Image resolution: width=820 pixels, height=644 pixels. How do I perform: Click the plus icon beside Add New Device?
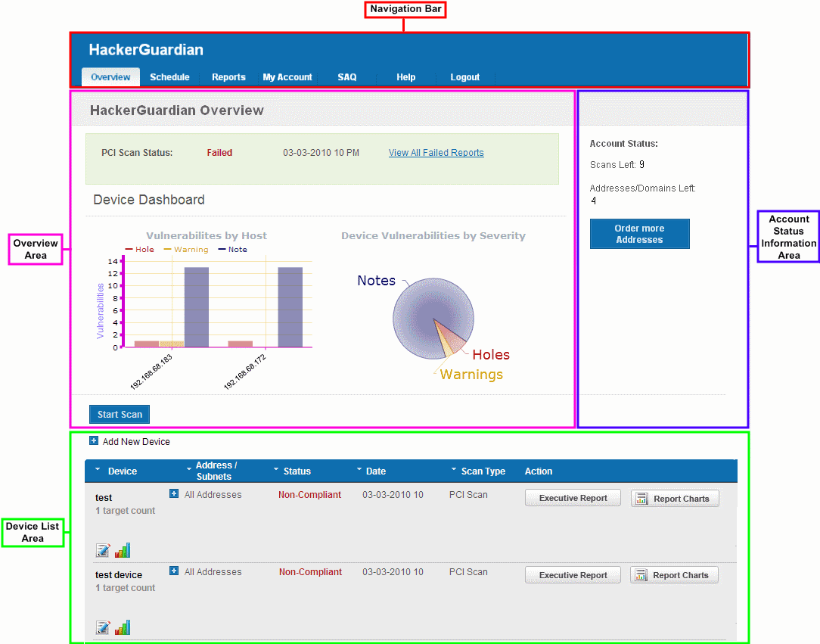[94, 441]
